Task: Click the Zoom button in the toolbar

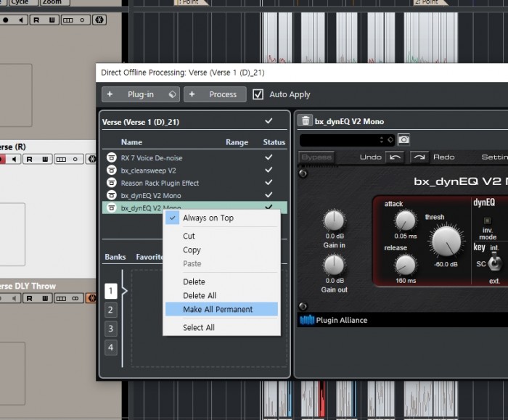Action: point(54,2)
